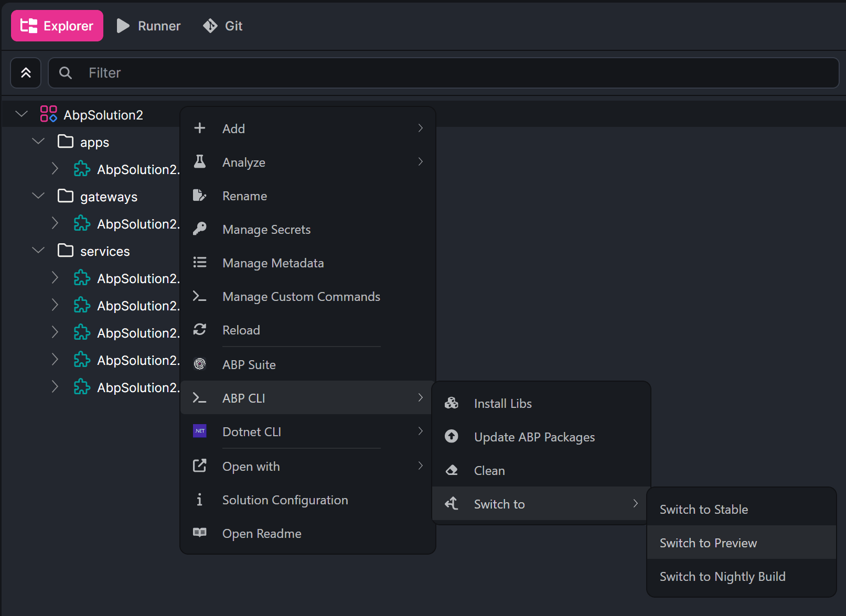
Task: Choose Clean in ABP CLI submenu
Action: pyautogui.click(x=541, y=470)
